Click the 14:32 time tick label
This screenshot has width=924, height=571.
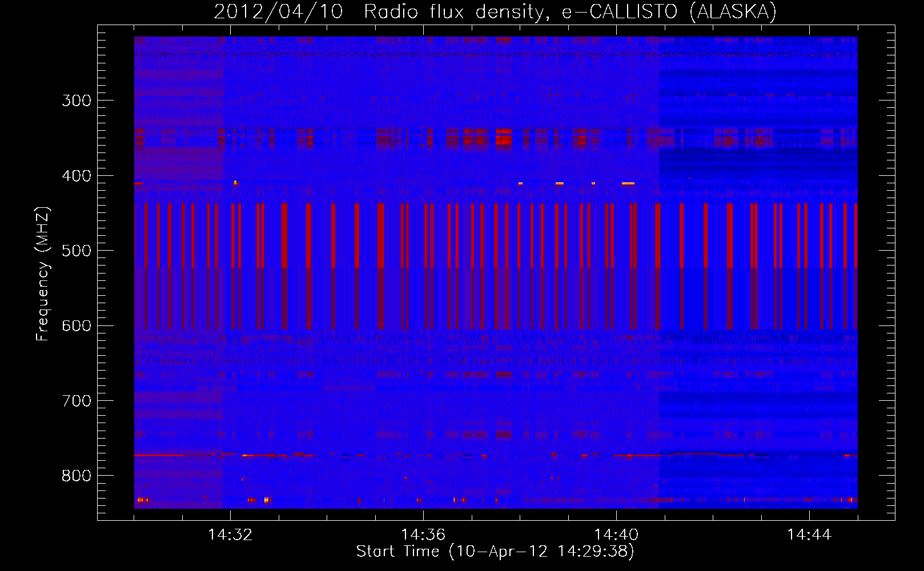pos(230,534)
